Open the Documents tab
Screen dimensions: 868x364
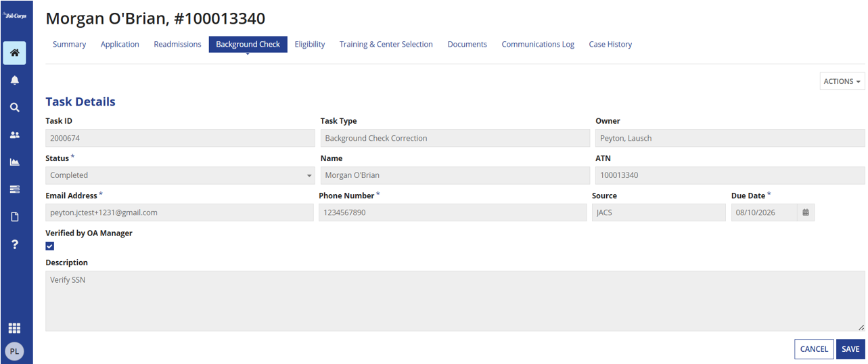(x=467, y=45)
